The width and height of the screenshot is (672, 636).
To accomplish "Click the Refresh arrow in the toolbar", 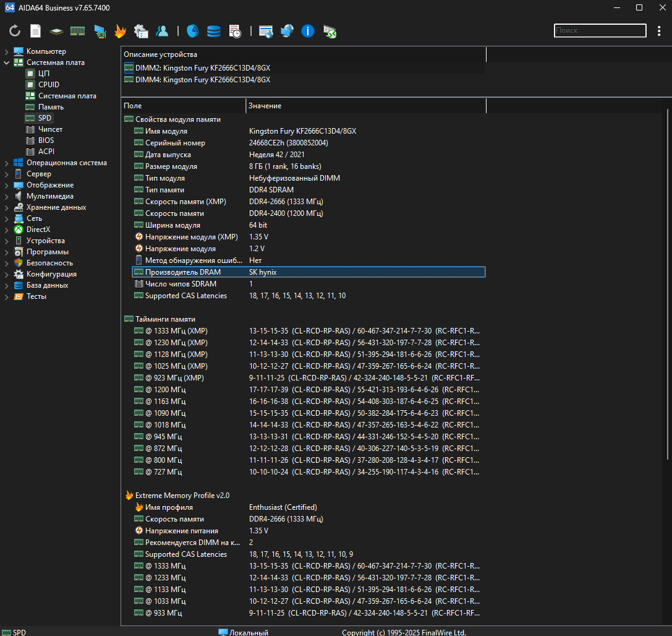I will point(15,31).
